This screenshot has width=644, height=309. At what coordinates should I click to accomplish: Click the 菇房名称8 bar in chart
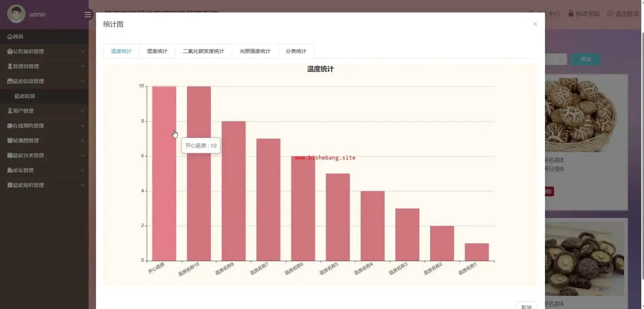[233, 191]
